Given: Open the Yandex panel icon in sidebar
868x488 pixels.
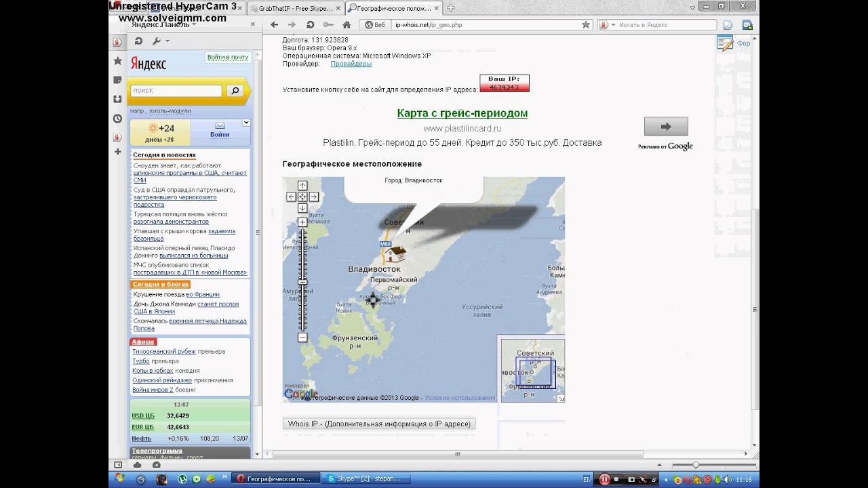Looking at the screenshot, I should click(117, 42).
